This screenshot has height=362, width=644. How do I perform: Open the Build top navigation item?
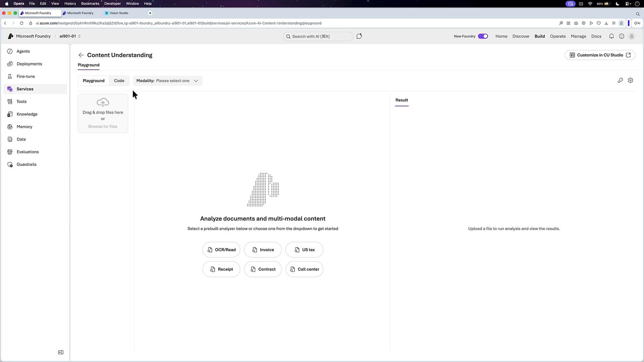pyautogui.click(x=540, y=36)
